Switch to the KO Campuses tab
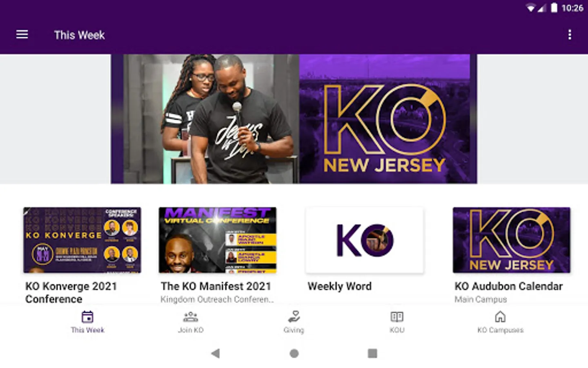Screen dimensions: 588x368 (x=500, y=322)
